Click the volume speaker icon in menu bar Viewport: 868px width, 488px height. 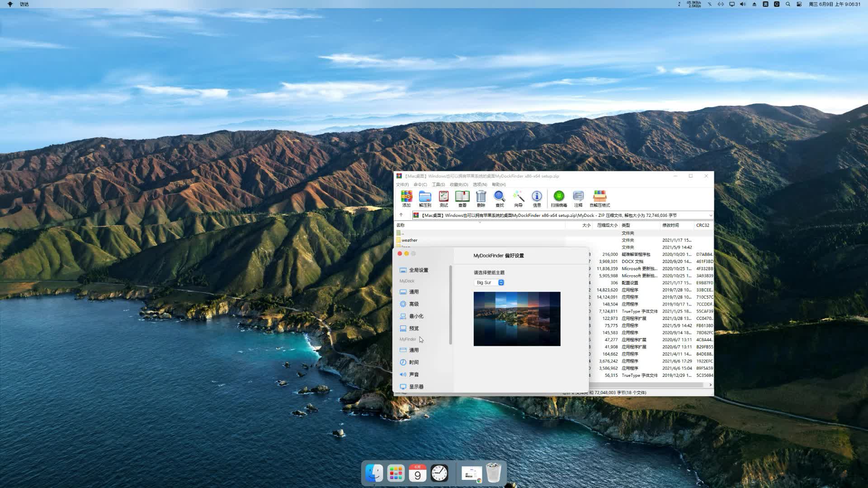(x=743, y=4)
